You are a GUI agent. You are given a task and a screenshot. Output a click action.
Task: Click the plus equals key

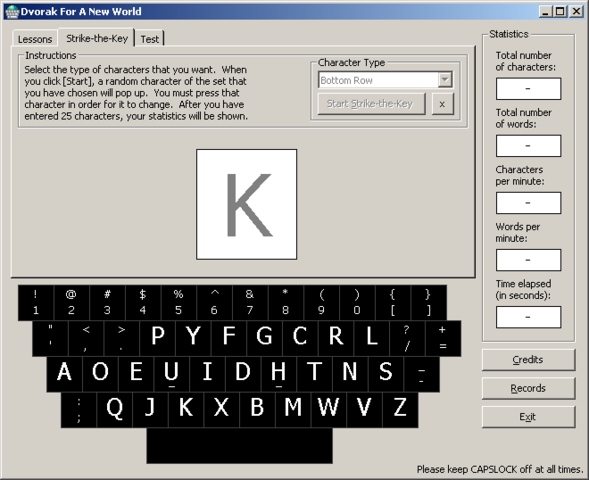(443, 338)
